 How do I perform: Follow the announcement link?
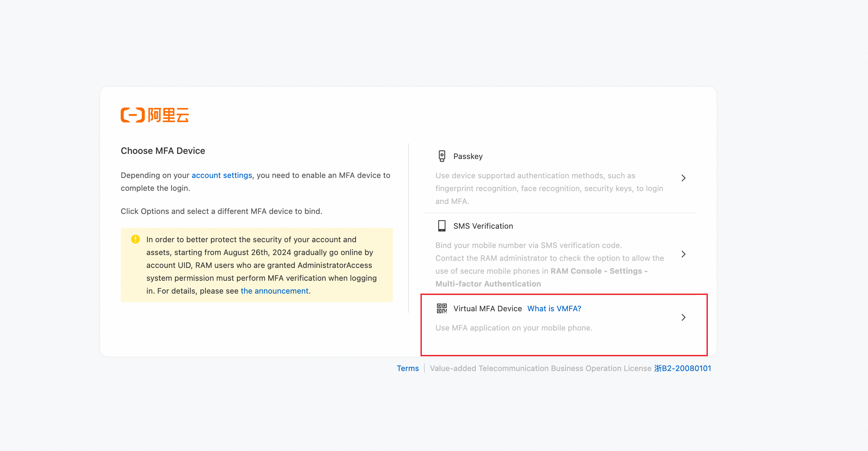(x=274, y=291)
